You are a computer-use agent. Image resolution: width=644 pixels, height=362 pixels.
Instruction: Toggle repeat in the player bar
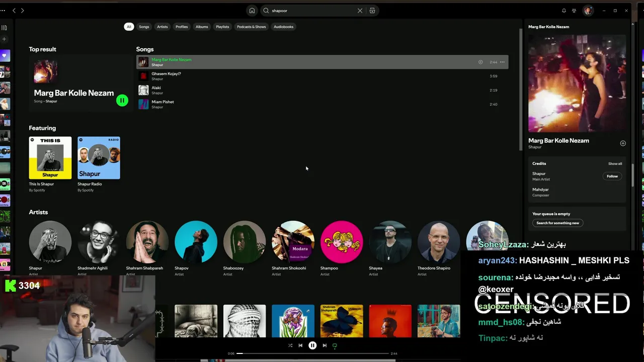click(335, 345)
